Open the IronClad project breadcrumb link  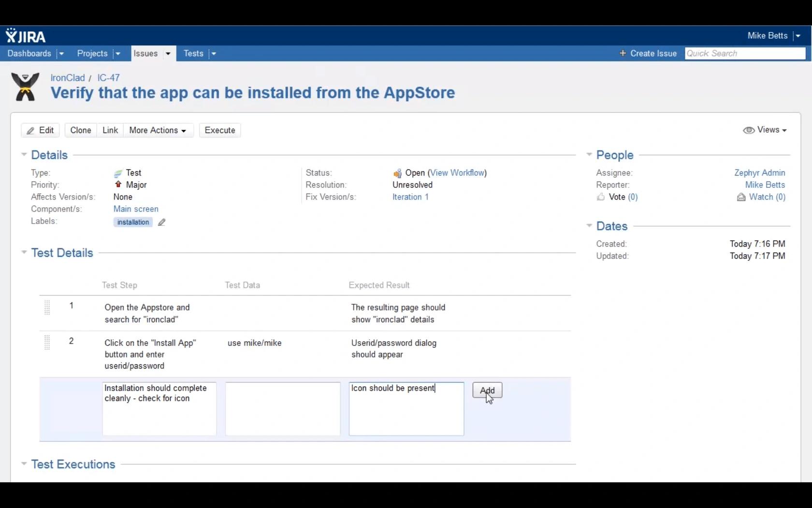68,78
